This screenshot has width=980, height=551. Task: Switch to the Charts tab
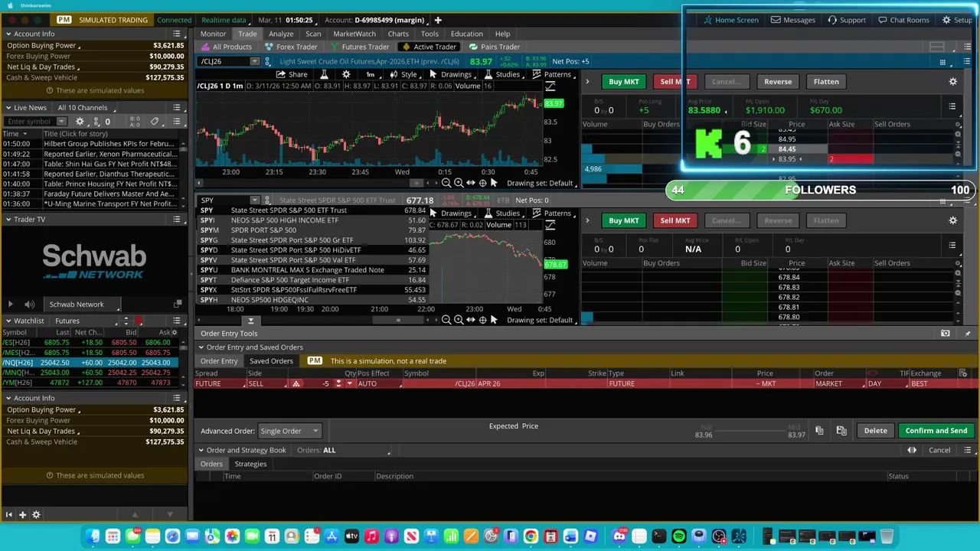tap(398, 34)
